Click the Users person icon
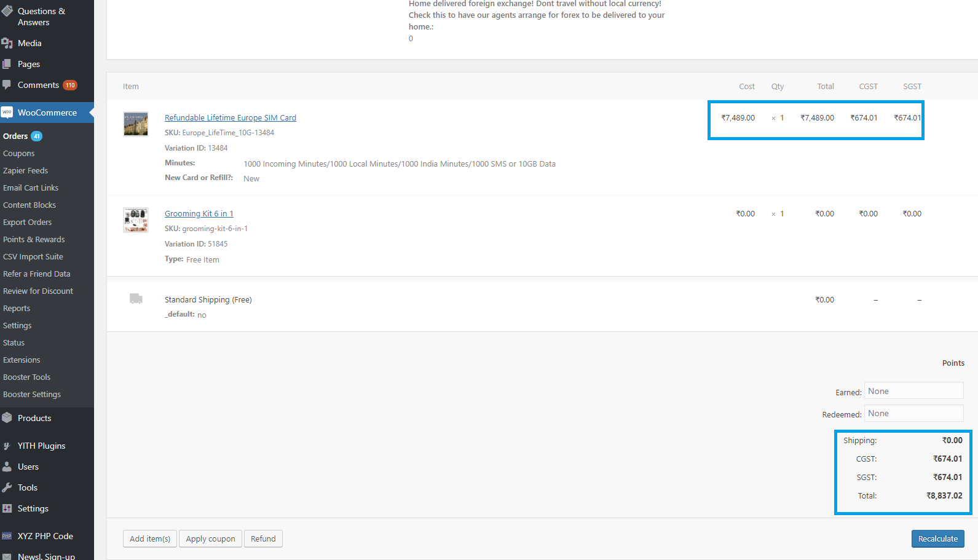The width and height of the screenshot is (978, 560). coord(7,467)
